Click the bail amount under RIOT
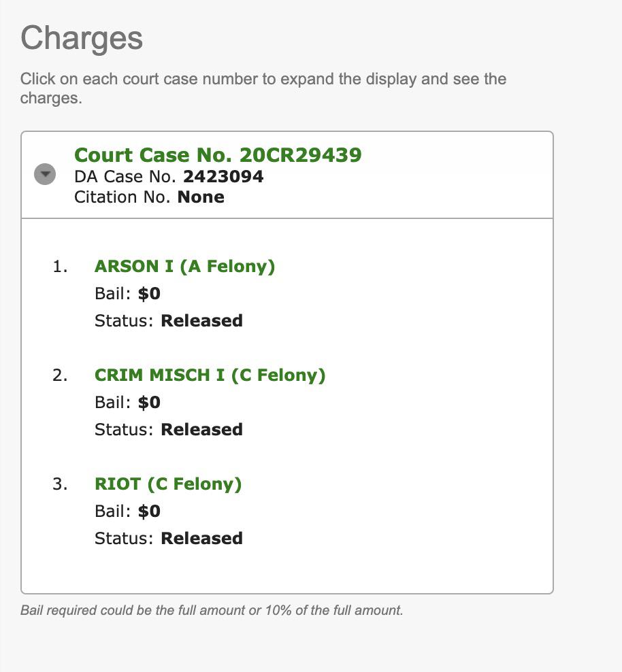The height and width of the screenshot is (672, 622). click(149, 511)
